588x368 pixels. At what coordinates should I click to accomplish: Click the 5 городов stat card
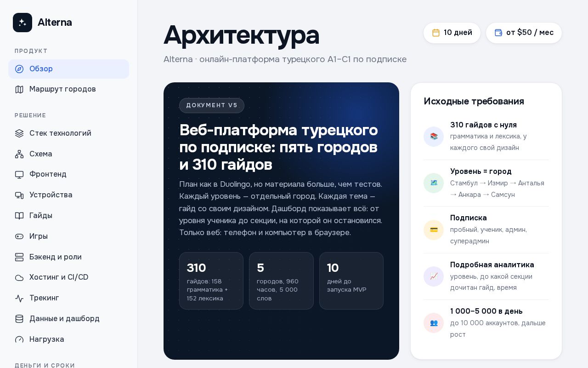(x=281, y=281)
